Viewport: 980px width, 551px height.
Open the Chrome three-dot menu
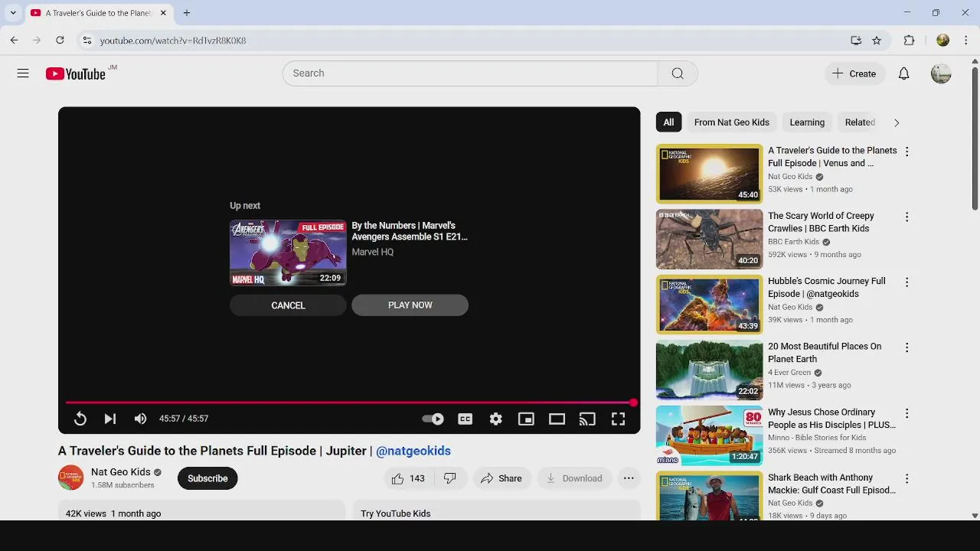966,41
